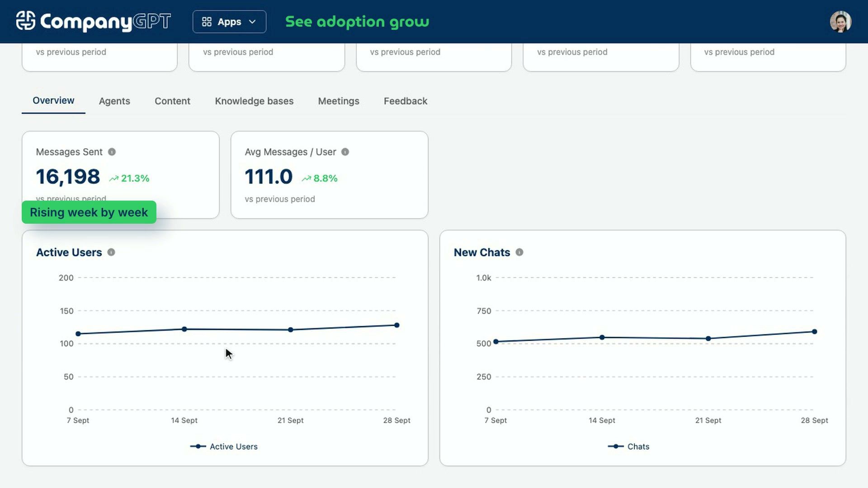Open the user profile avatar
868x488 pixels.
click(x=840, y=22)
